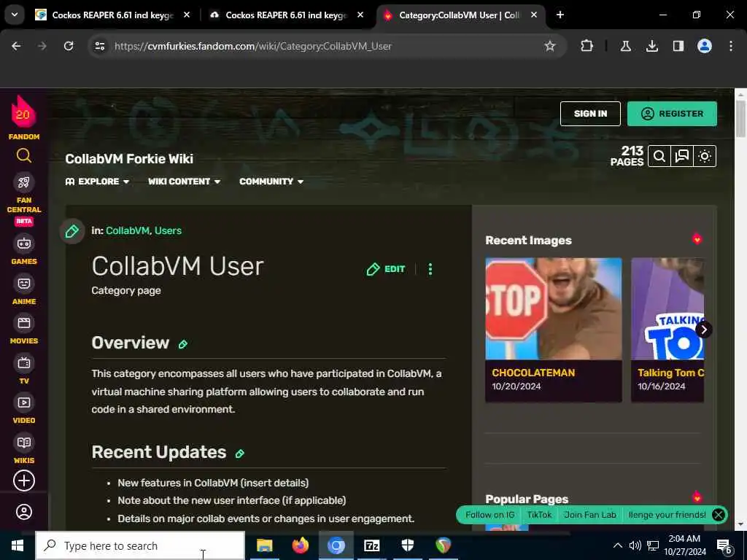The image size is (747, 560).
Task: Show hidden system tray icons
Action: (617, 545)
